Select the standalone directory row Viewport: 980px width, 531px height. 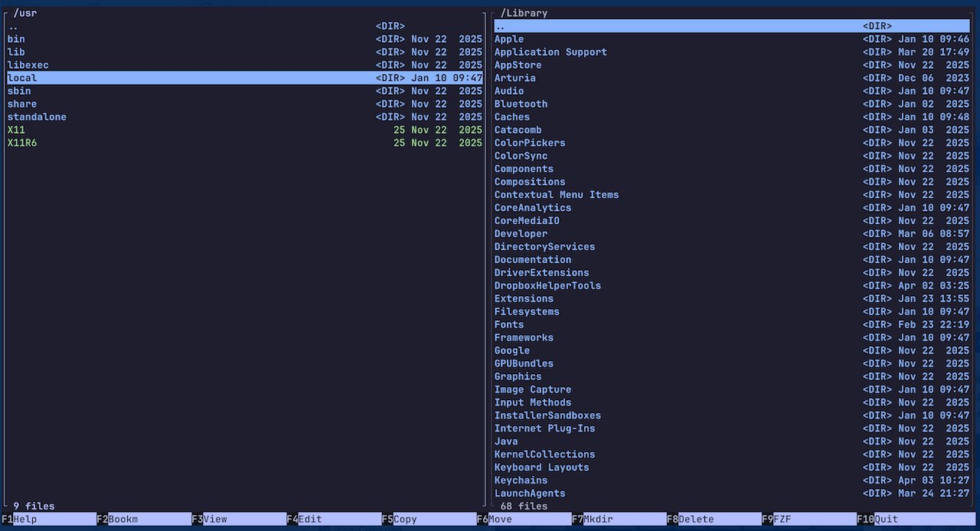(x=245, y=117)
